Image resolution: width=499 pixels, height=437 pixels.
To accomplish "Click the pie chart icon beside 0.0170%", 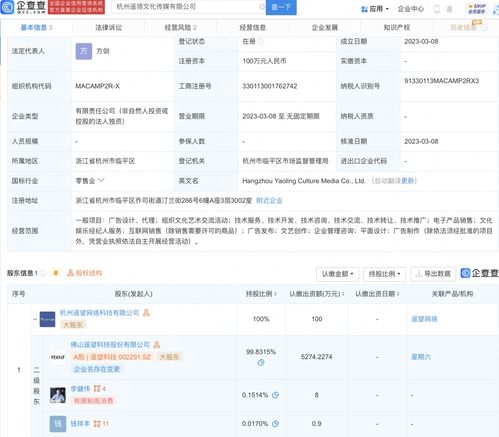I will click(275, 424).
